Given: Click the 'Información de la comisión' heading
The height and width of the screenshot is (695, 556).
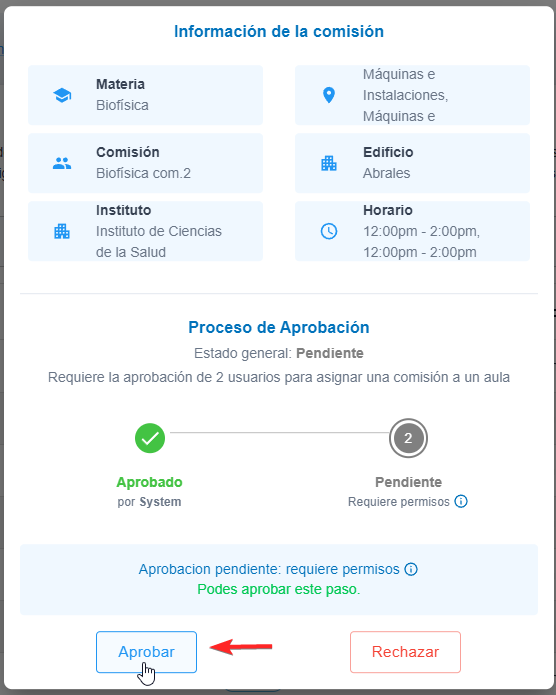Looking at the screenshot, I should pos(279,31).
